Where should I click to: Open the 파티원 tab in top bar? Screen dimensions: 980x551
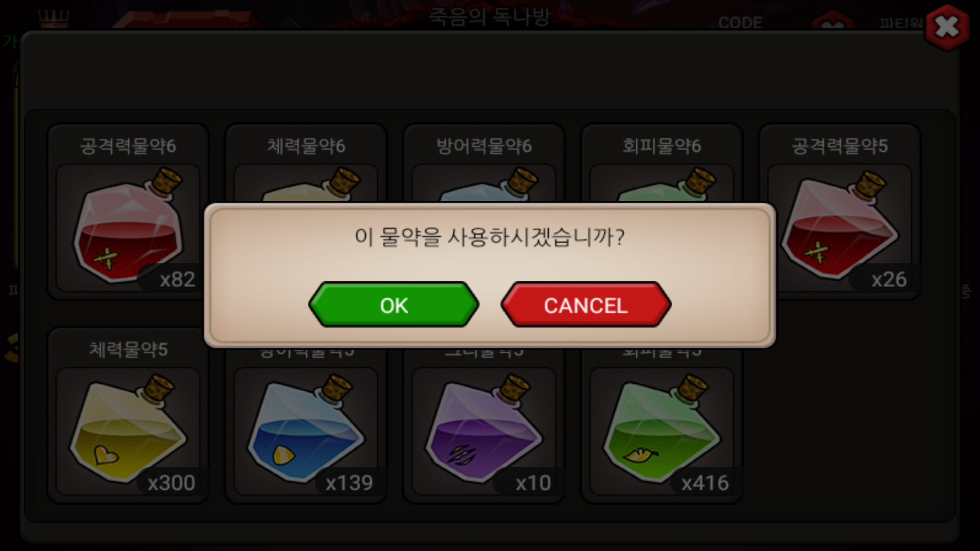pos(901,23)
